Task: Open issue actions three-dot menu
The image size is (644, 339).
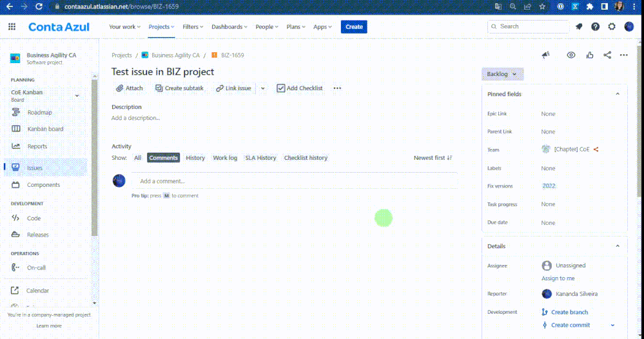Action: [623, 55]
